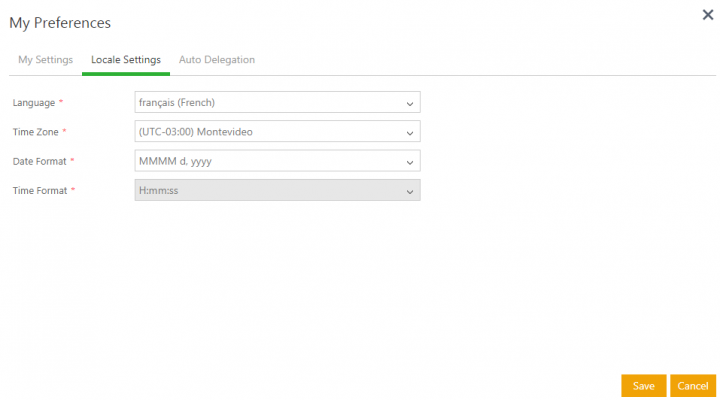The image size is (720, 400).
Task: Click the red asterisk beside Language
Action: [x=61, y=102]
